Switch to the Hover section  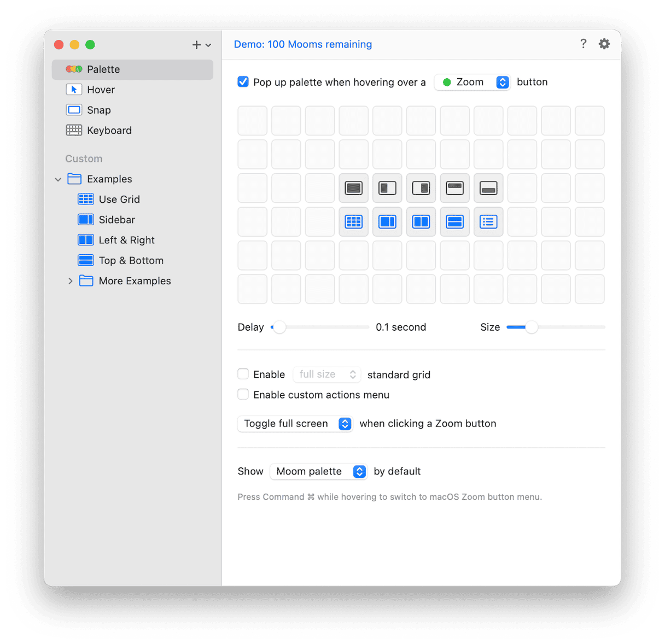(132, 90)
